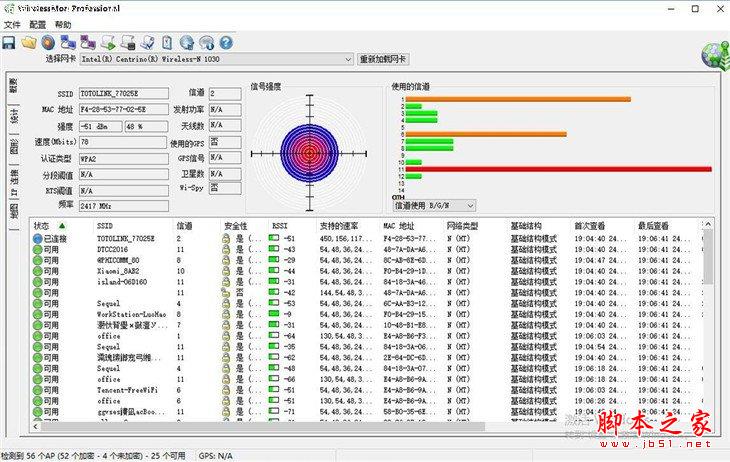Click the clipboard toolbar icon
This screenshot has width=730, height=462.
coord(167,43)
